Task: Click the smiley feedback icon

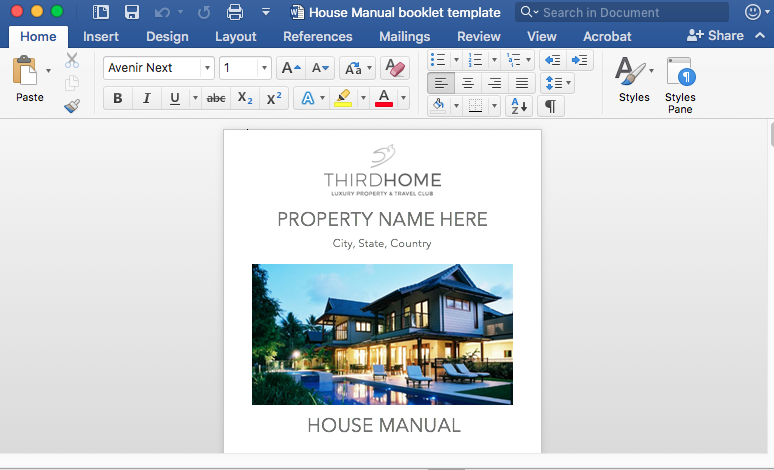Action: point(752,12)
